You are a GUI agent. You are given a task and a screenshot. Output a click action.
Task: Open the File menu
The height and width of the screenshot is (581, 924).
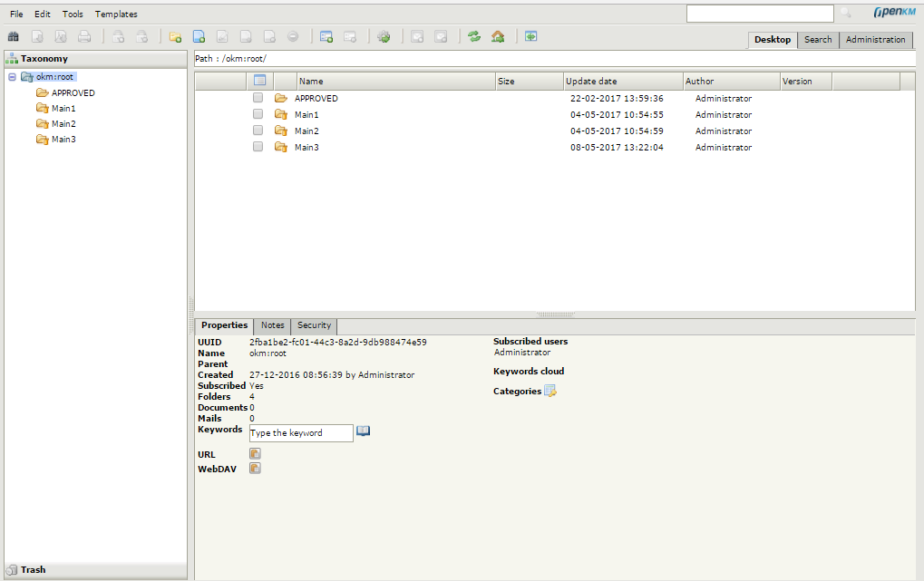click(16, 15)
